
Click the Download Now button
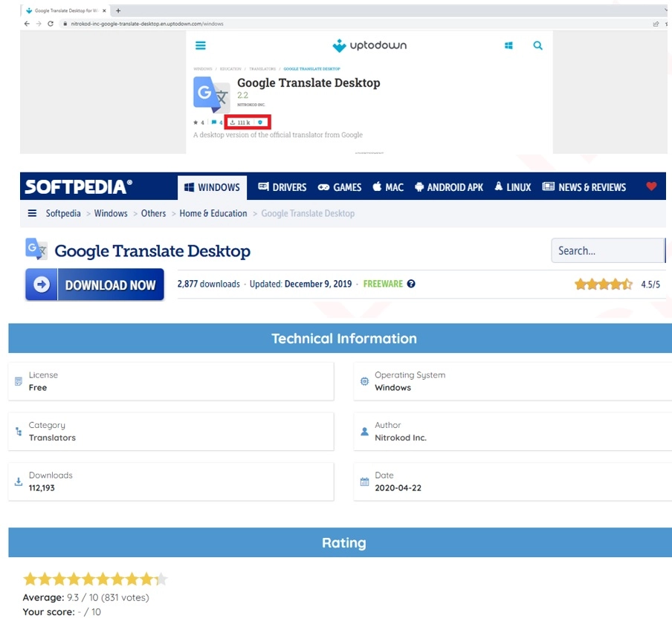pos(94,285)
